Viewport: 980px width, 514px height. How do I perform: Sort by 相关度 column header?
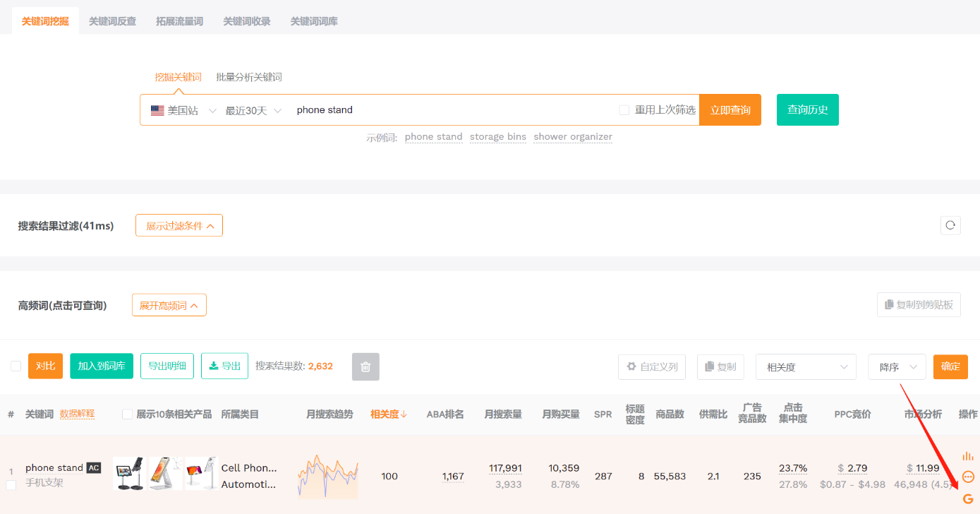coord(389,414)
